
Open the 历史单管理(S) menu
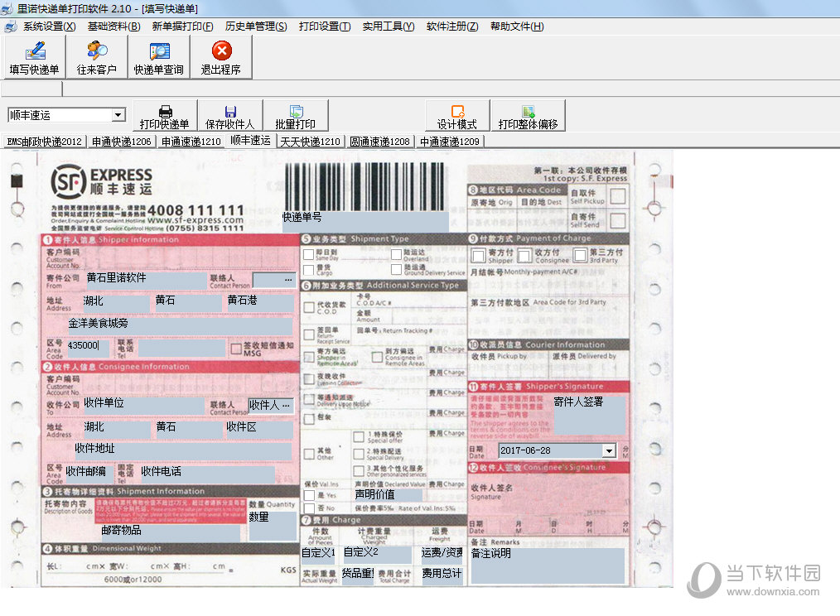(256, 26)
